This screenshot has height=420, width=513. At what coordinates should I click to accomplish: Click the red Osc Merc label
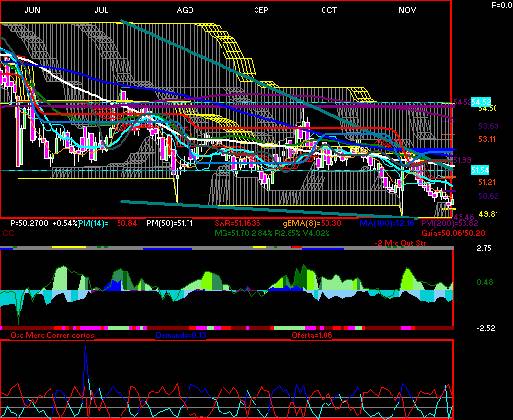[x=52, y=335]
